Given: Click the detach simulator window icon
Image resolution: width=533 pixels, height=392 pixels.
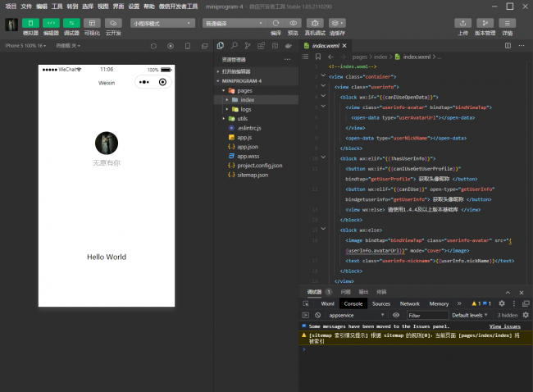Looking at the screenshot, I should pos(205,46).
